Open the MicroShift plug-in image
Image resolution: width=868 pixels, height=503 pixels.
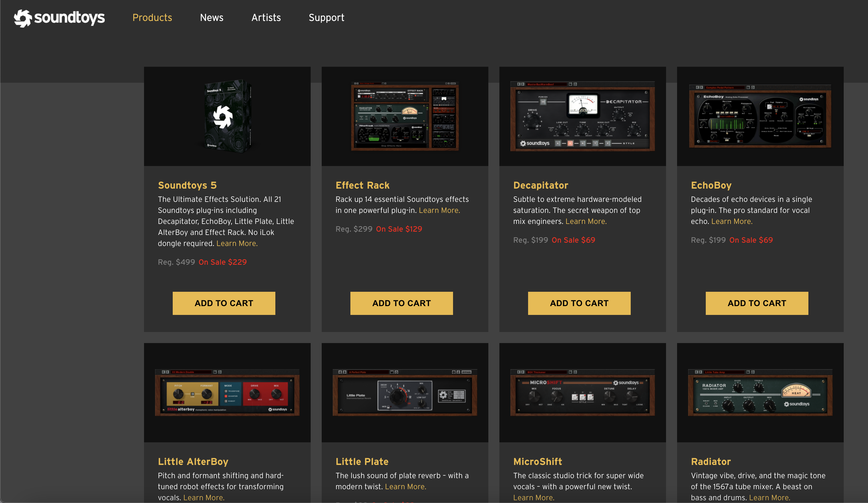582,392
